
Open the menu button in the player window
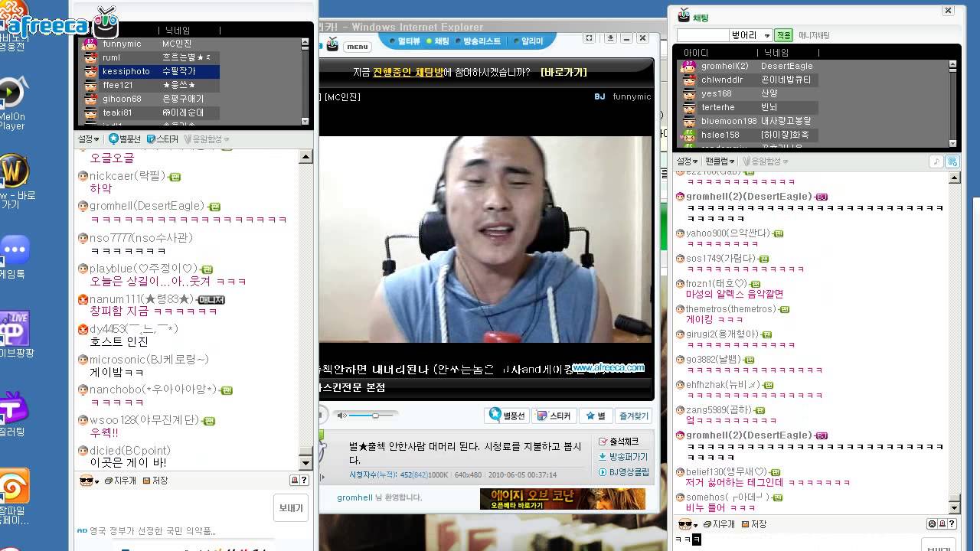tap(358, 47)
